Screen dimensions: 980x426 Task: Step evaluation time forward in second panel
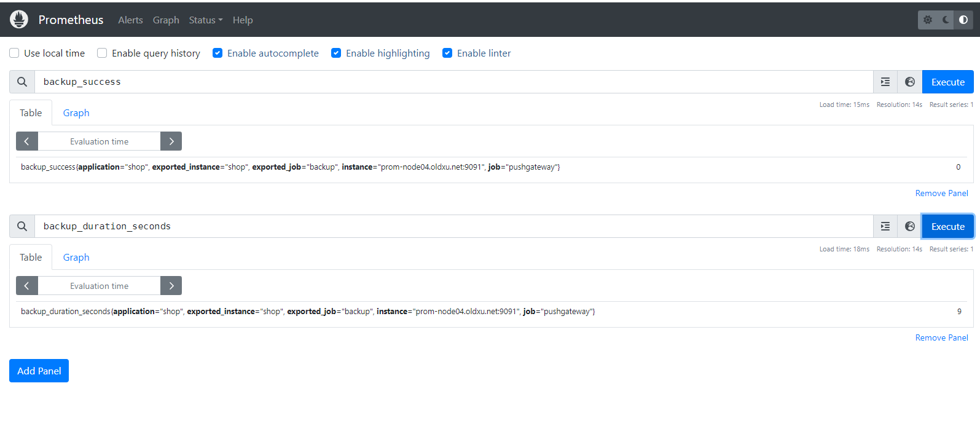[171, 286]
